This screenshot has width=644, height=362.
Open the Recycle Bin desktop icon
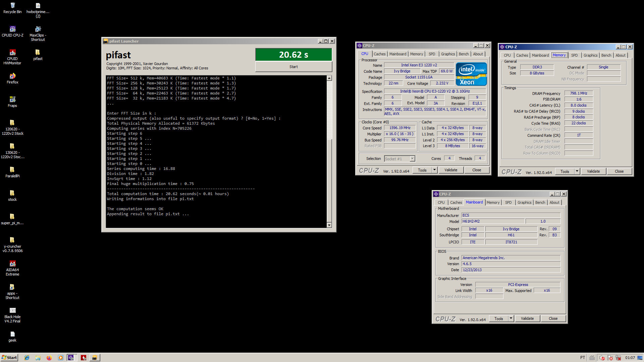[12, 8]
